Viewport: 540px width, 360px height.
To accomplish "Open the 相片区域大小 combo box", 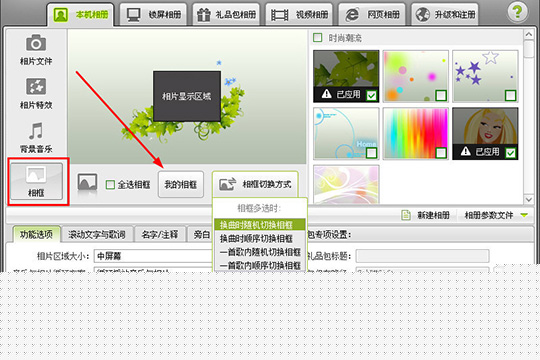I will 154,256.
